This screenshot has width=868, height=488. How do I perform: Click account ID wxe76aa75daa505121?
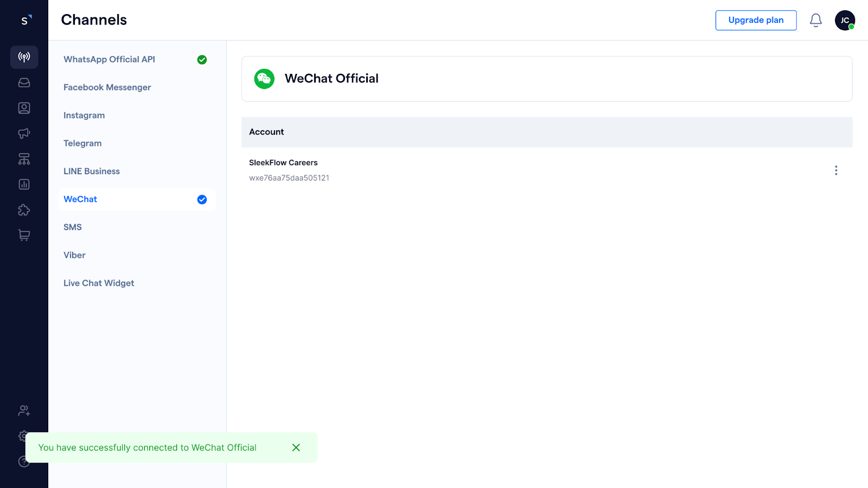click(x=289, y=178)
